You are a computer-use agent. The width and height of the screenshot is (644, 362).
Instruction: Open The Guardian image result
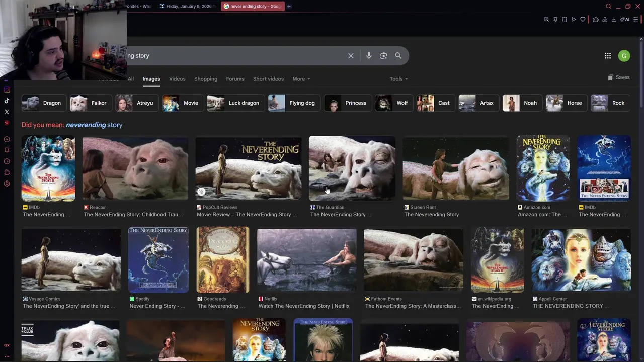click(352, 168)
